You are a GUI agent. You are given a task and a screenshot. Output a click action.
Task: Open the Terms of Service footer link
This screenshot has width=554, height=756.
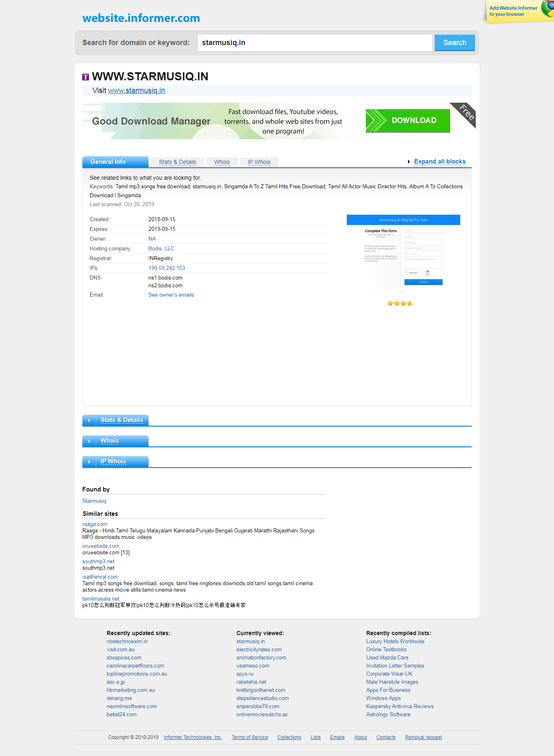[249, 737]
